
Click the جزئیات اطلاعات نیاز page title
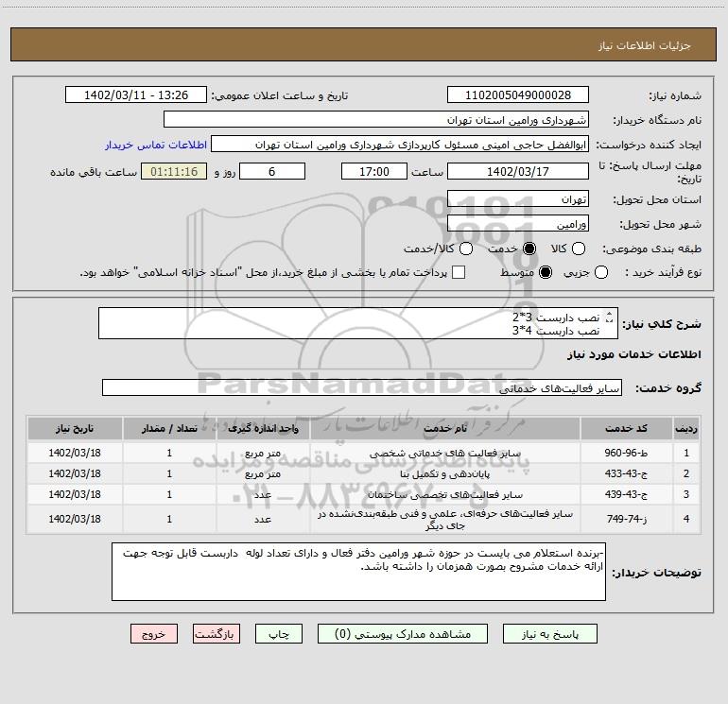click(645, 45)
